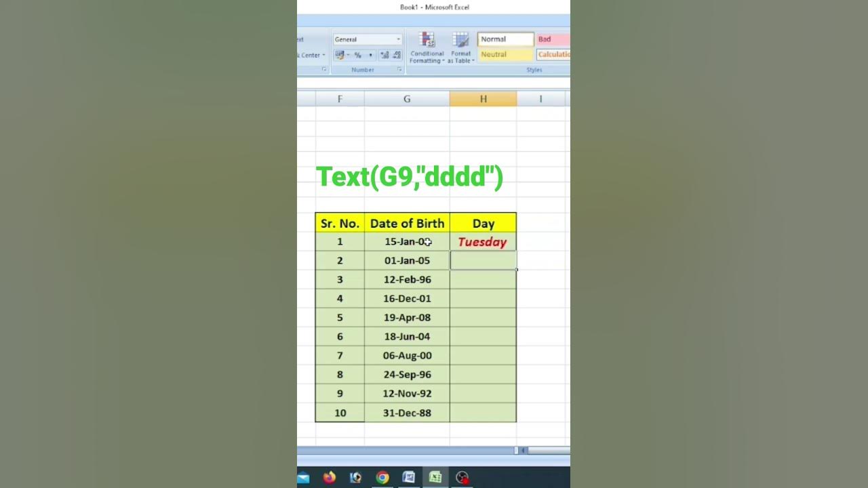868x488 pixels.
Task: Select empty Day cell beside 16-Dec-01
Action: (483, 299)
